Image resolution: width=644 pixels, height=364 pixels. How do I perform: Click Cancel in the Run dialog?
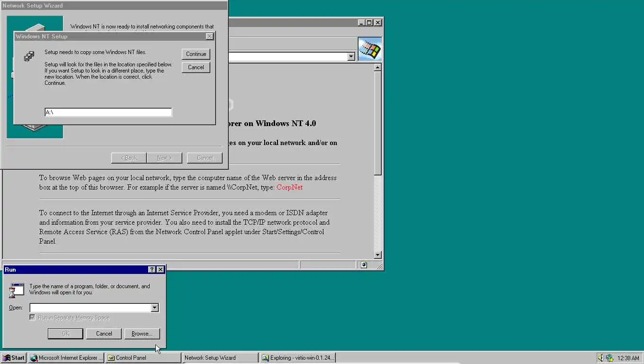coord(104,334)
